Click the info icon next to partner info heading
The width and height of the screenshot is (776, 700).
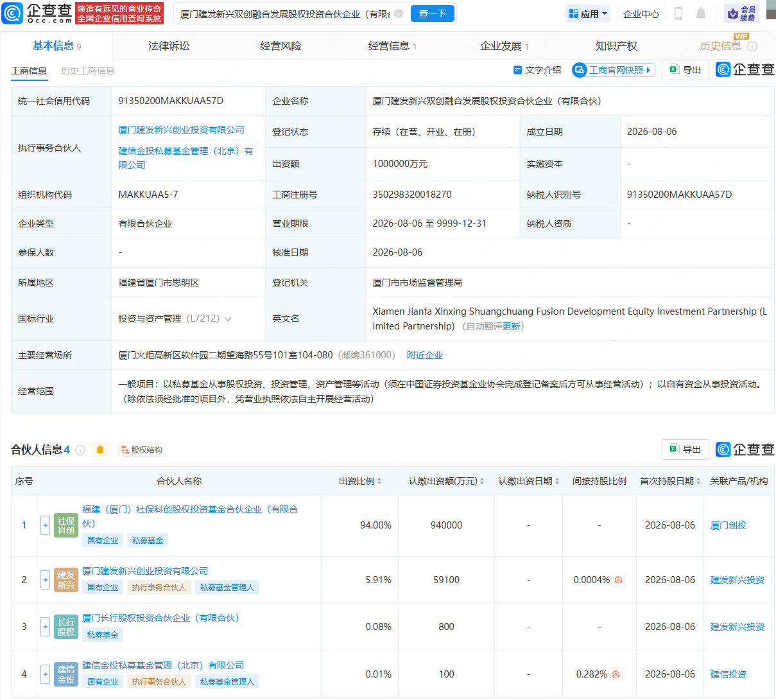tap(80, 450)
